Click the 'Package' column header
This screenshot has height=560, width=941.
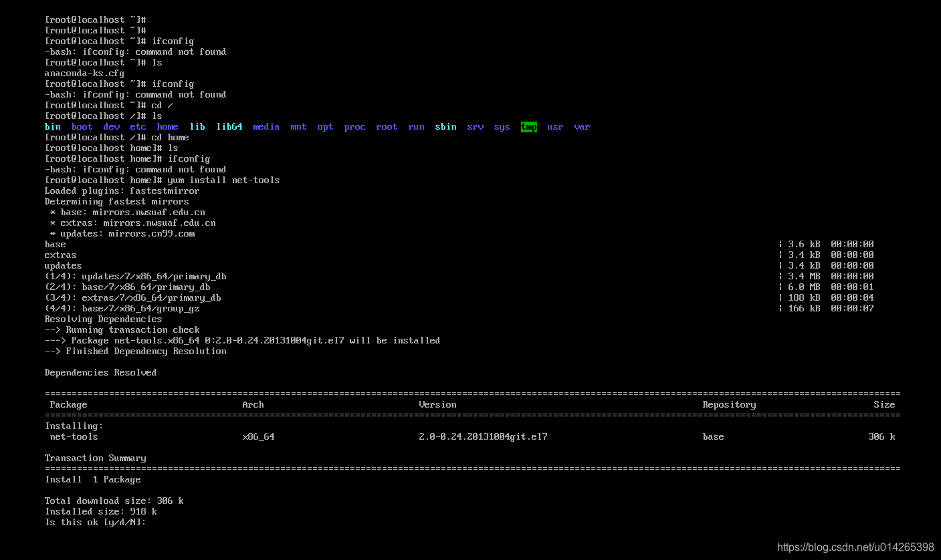69,405
